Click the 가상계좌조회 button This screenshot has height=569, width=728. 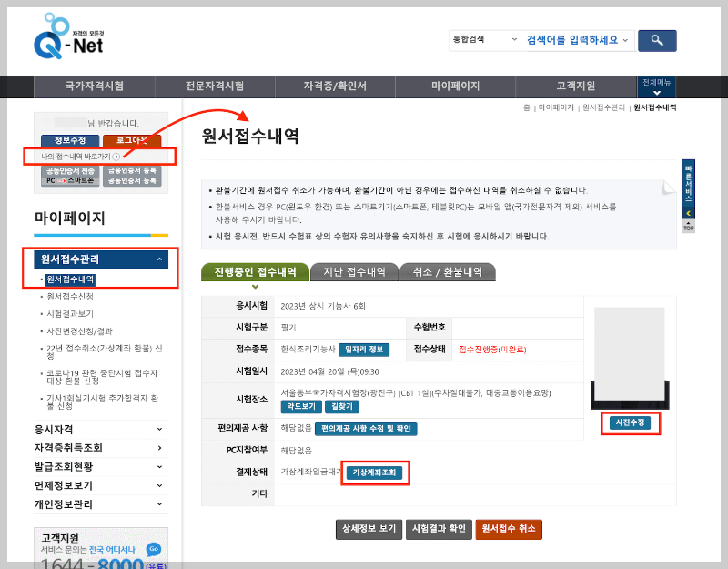coord(376,472)
